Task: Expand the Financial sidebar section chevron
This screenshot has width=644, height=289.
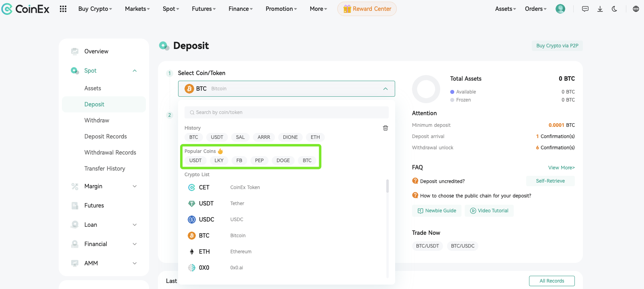Action: [135, 244]
